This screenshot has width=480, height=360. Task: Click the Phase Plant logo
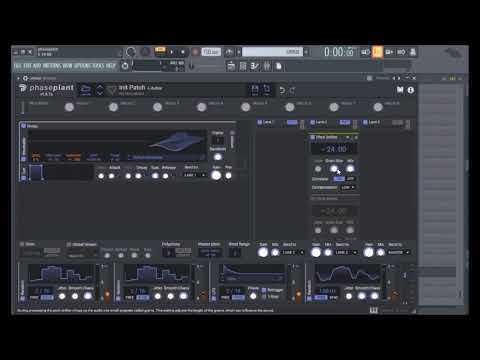pyautogui.click(x=46, y=89)
